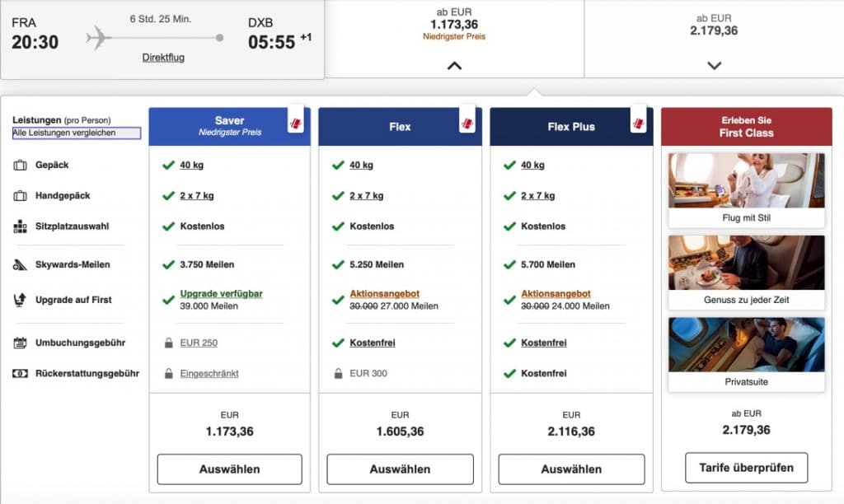Select the Flex fare column header

[400, 127]
